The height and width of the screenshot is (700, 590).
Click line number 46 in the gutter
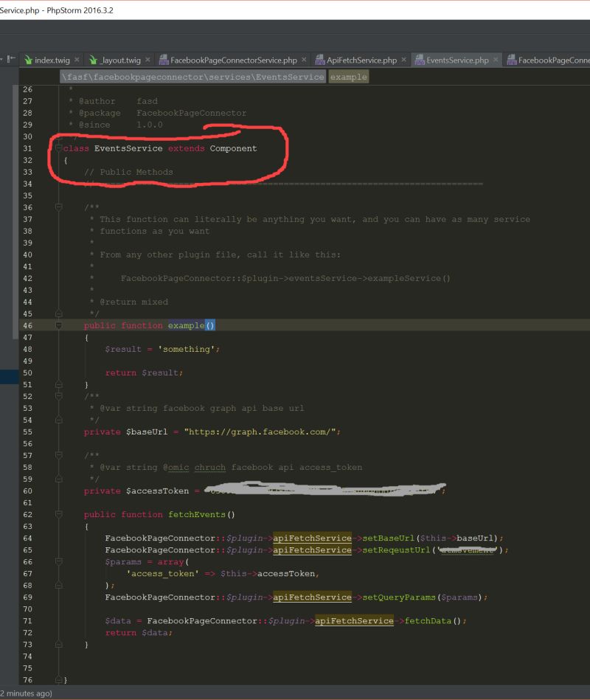click(x=28, y=325)
